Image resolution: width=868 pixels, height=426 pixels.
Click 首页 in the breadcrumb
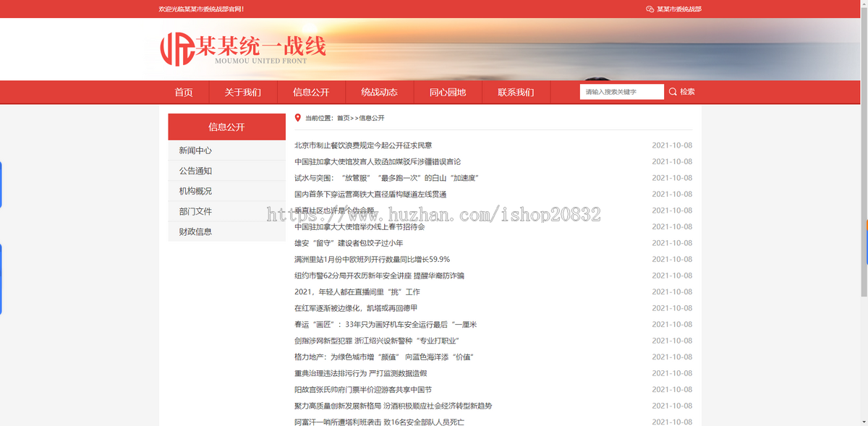(344, 118)
